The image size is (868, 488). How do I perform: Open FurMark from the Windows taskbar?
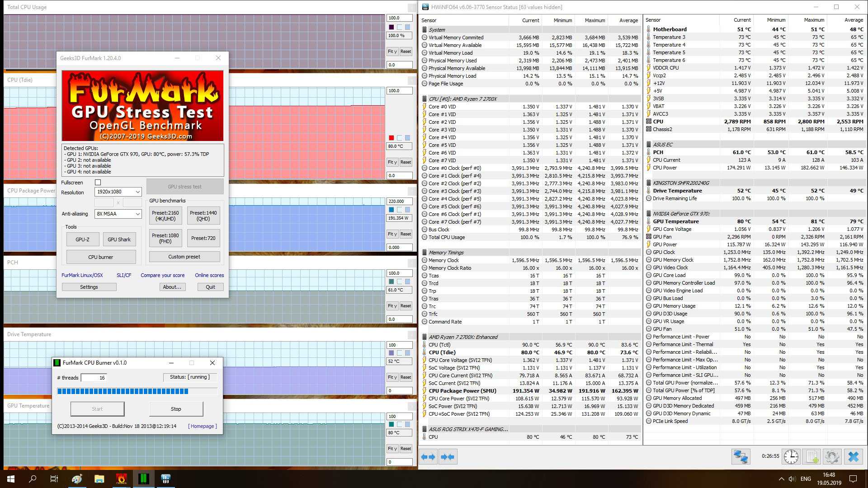tap(121, 479)
